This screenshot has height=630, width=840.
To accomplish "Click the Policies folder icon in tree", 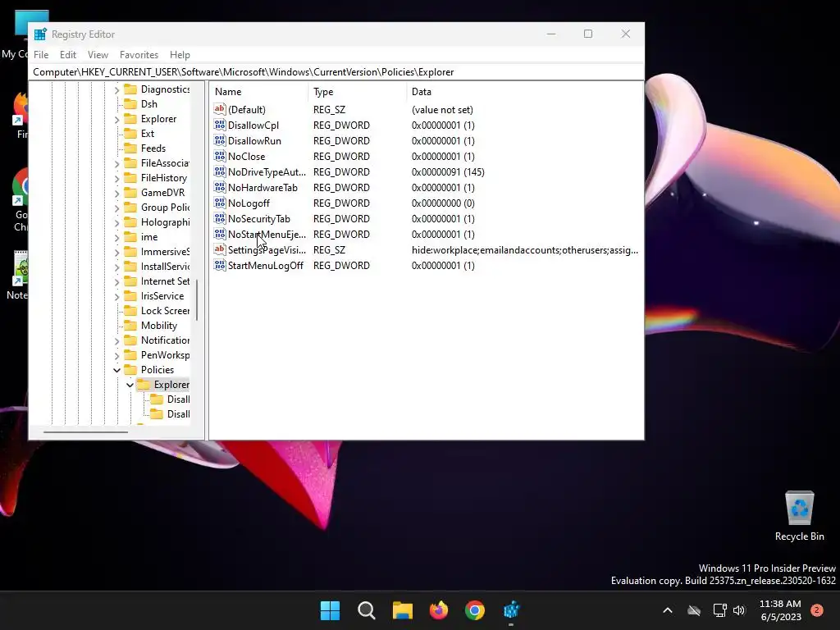I will (x=130, y=370).
